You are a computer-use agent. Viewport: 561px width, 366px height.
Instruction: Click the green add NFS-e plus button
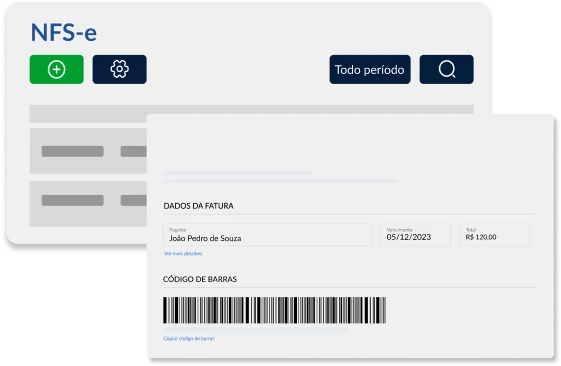57,69
